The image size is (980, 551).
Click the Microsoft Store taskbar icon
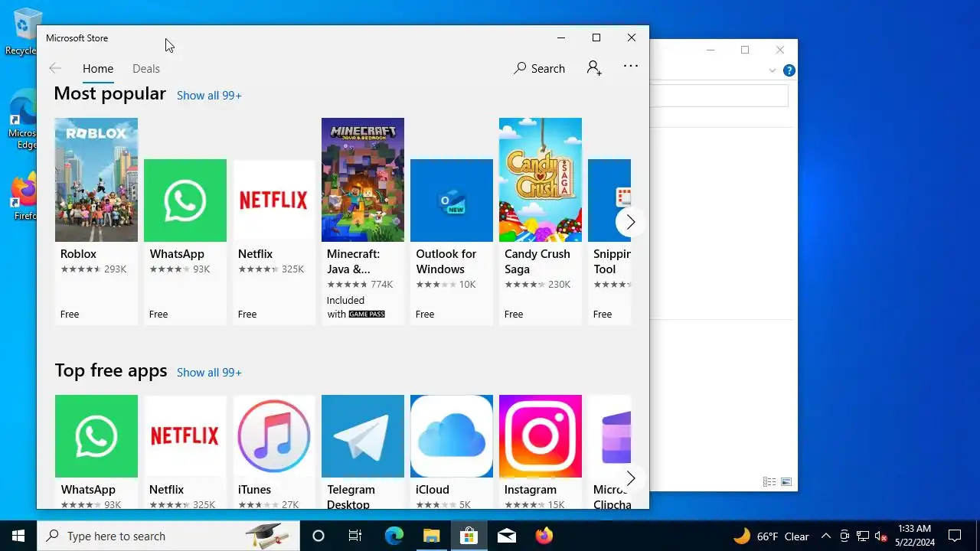[x=469, y=536]
